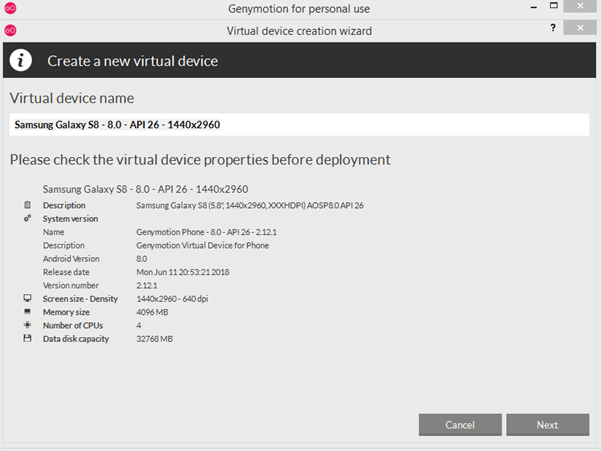Screen dimensions: 602x451
Task: Click the Cancel button
Action: [460, 425]
